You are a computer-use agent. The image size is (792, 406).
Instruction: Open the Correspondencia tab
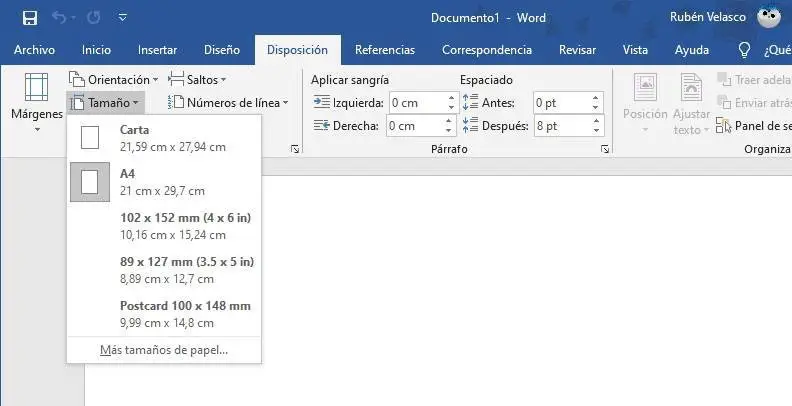487,50
